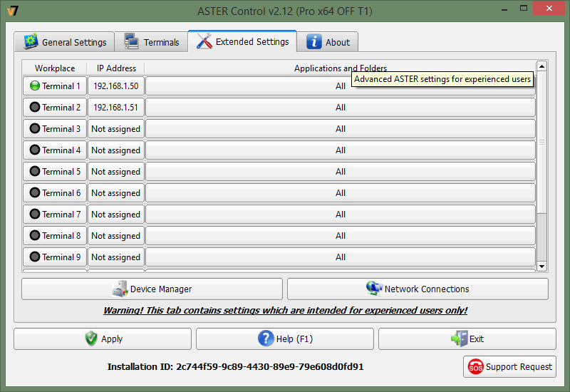Minimize the ASTER Control window

tap(504, 9)
